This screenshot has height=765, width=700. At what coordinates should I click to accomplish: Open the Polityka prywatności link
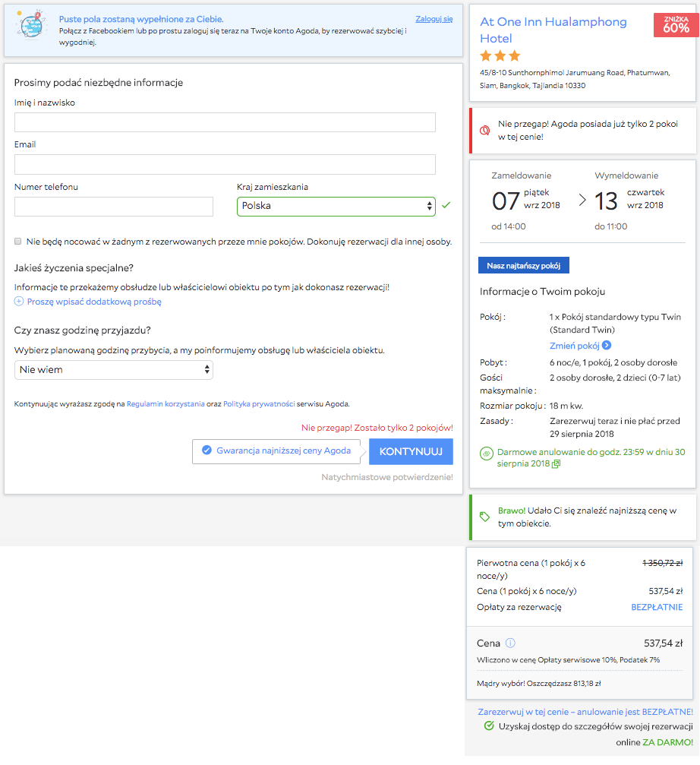[x=259, y=404]
